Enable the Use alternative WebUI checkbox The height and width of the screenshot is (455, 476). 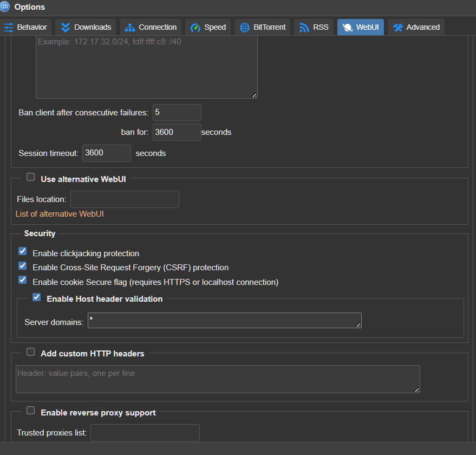click(31, 177)
